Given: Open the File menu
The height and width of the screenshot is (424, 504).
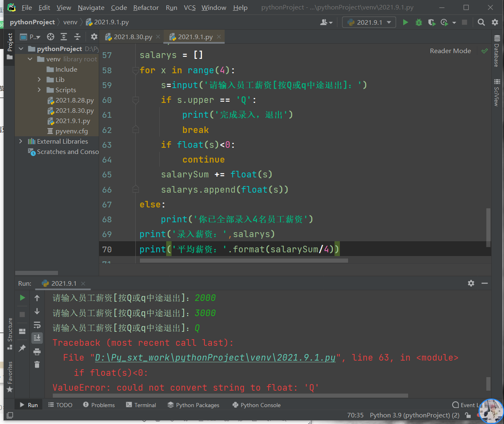Looking at the screenshot, I should (27, 7).
